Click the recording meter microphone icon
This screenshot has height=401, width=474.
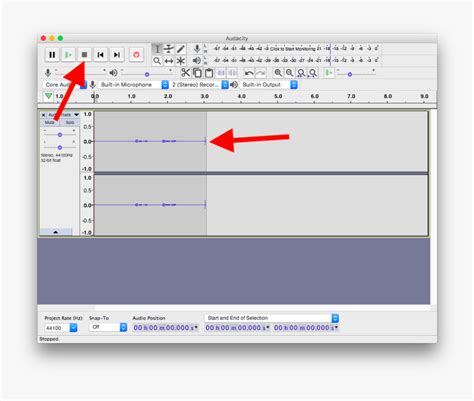tap(197, 49)
